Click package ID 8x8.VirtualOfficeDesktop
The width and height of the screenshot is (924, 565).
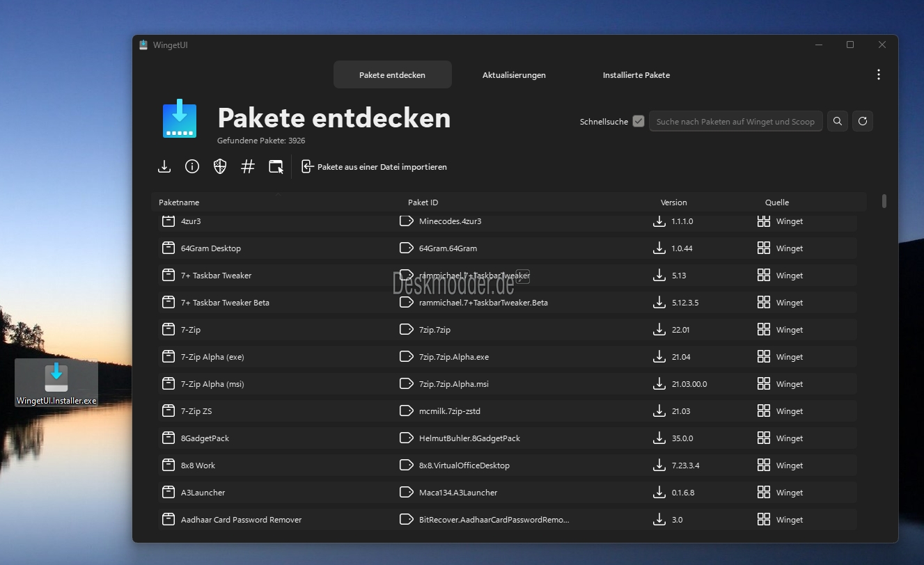click(464, 465)
